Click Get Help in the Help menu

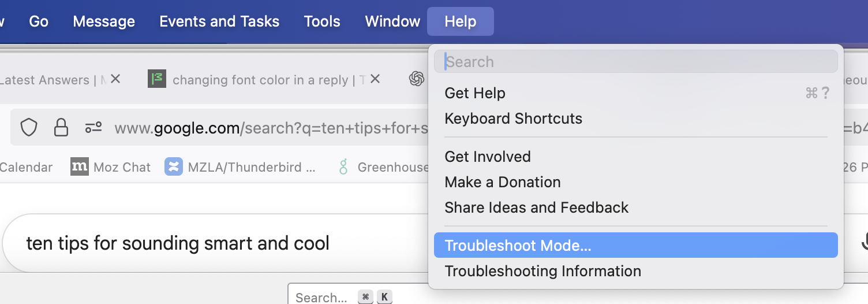coord(475,93)
